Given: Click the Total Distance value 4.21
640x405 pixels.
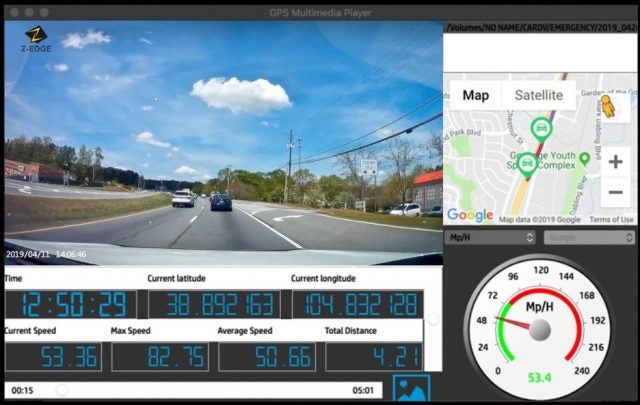Looking at the screenshot, I should tap(374, 357).
